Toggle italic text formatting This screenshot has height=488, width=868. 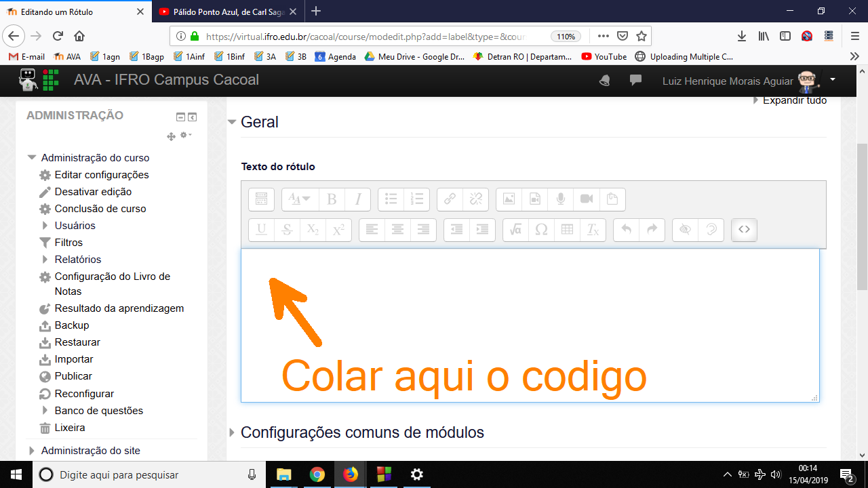[x=357, y=199]
